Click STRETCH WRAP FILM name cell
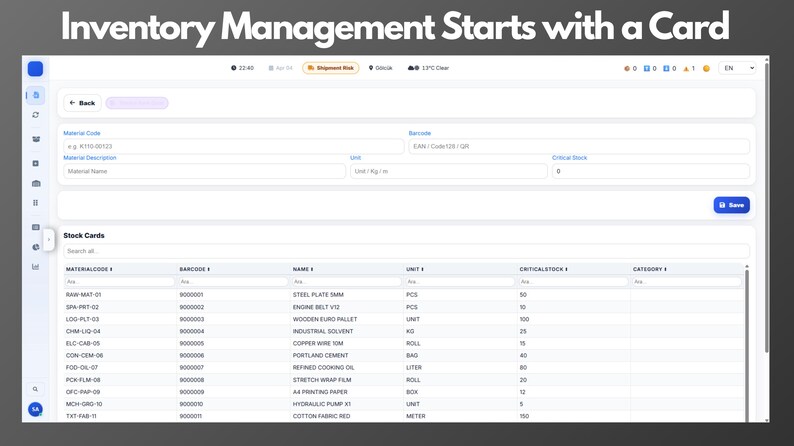The height and width of the screenshot is (446, 794). pos(322,380)
